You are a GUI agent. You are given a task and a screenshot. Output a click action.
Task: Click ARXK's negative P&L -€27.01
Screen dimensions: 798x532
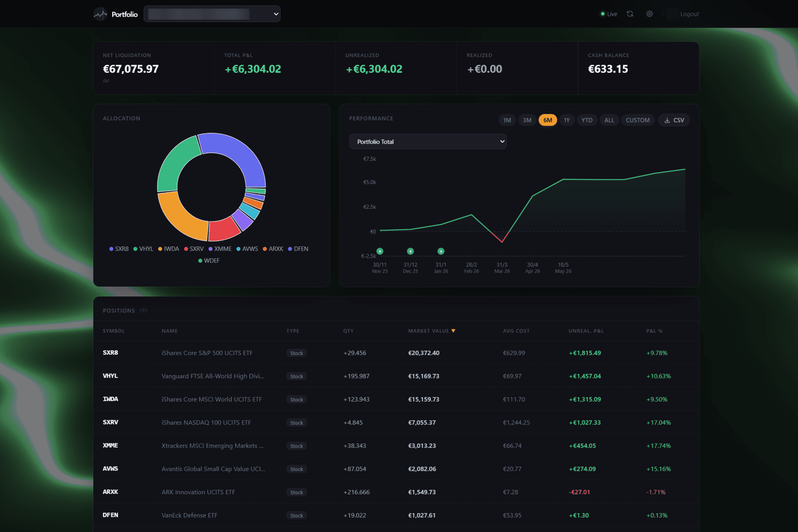579,492
